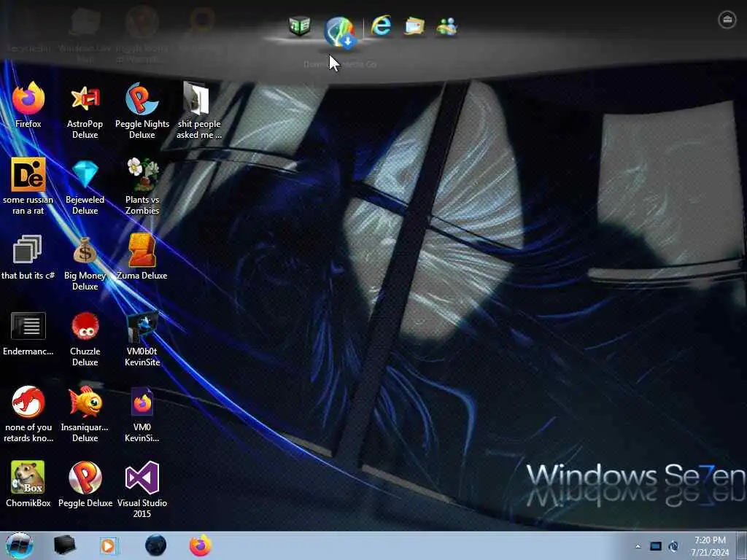Click the monitor icon in system tray
The width and height of the screenshot is (747, 560).
(x=656, y=546)
